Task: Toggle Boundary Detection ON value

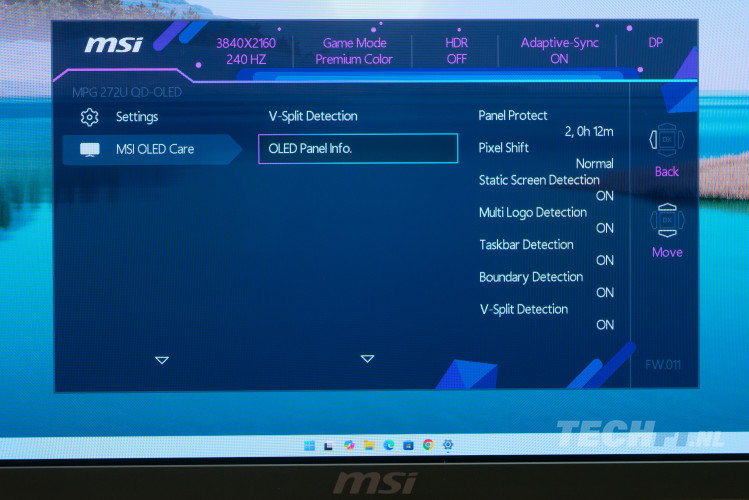Action: [x=605, y=292]
